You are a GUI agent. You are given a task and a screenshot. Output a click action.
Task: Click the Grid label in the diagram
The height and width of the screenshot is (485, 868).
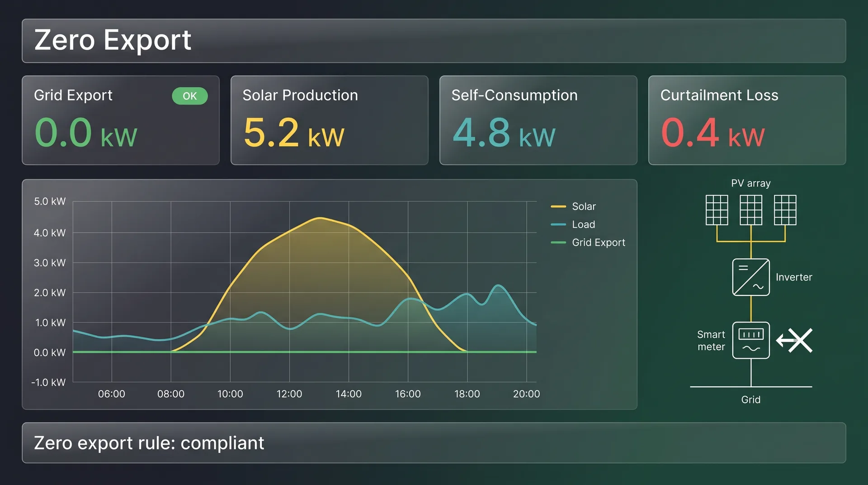click(751, 399)
